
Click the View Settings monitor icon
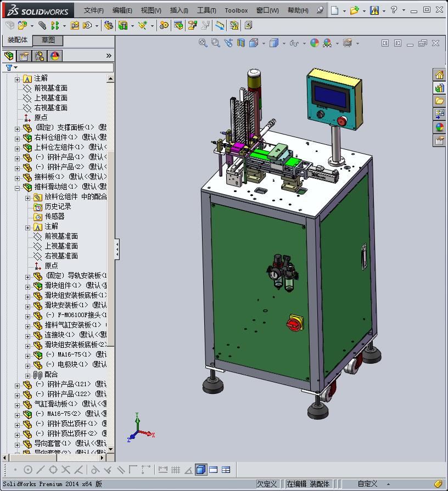tap(348, 43)
